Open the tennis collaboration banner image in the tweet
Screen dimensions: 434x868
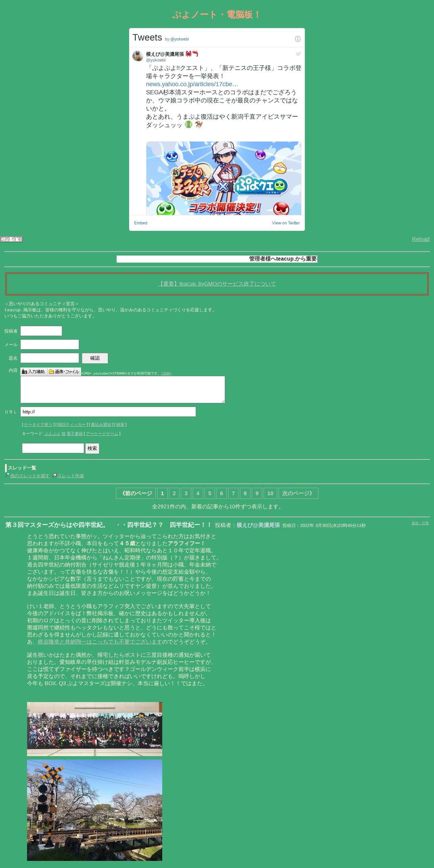pyautogui.click(x=224, y=178)
